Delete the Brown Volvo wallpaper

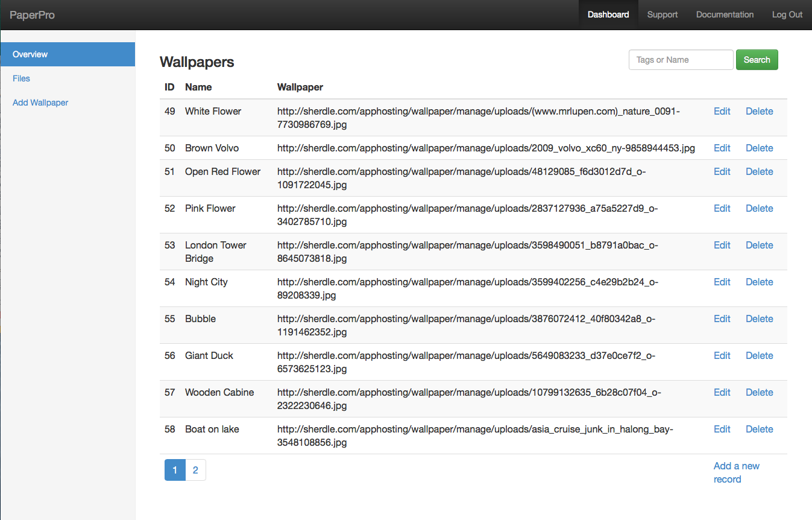759,148
